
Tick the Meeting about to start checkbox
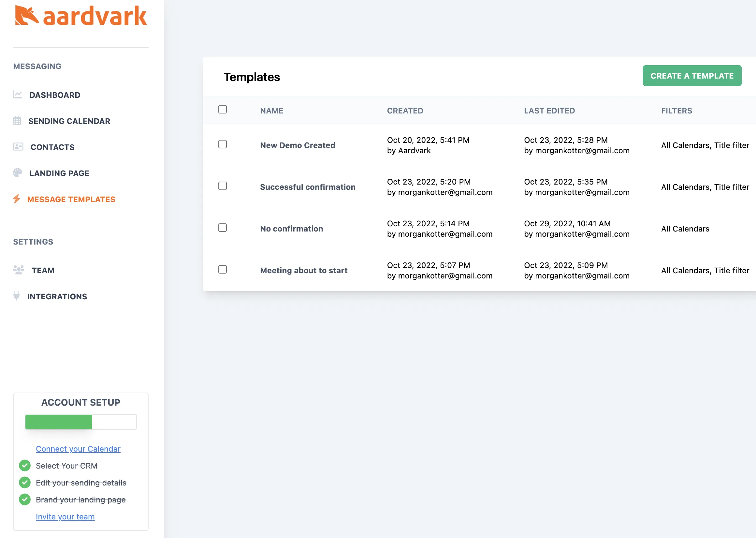[223, 269]
